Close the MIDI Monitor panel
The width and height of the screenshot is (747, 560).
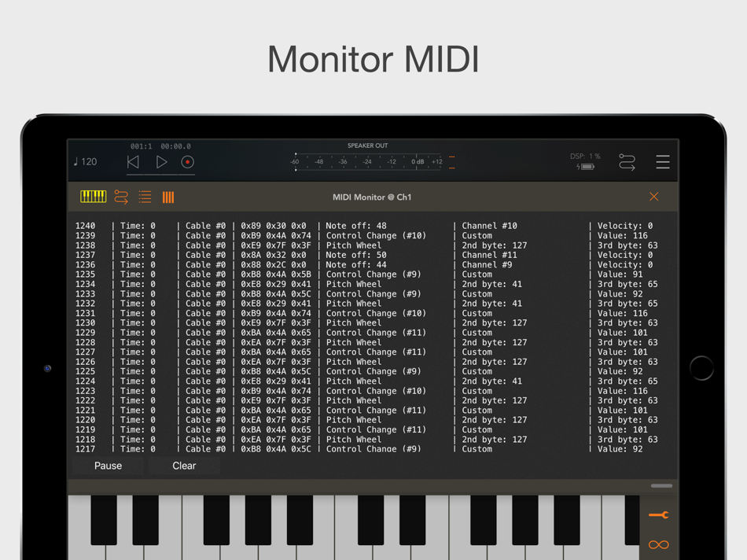(x=653, y=197)
